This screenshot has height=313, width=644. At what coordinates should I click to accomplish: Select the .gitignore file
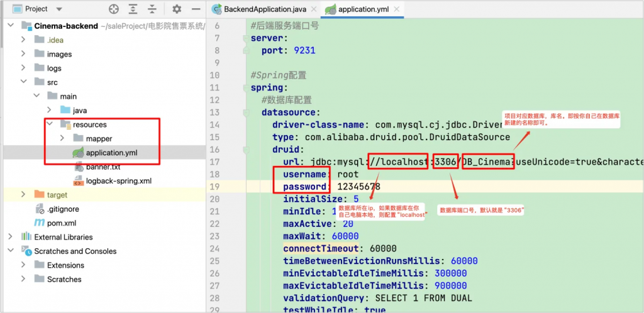point(62,209)
